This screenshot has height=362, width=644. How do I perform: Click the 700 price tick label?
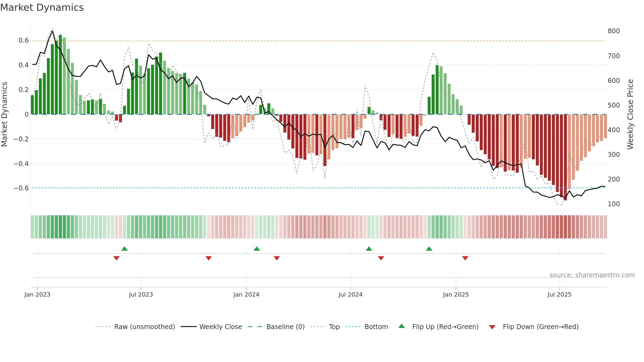coord(614,56)
